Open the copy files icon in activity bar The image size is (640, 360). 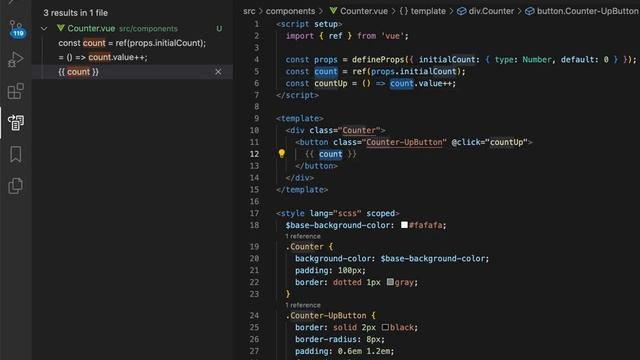pyautogui.click(x=16, y=186)
